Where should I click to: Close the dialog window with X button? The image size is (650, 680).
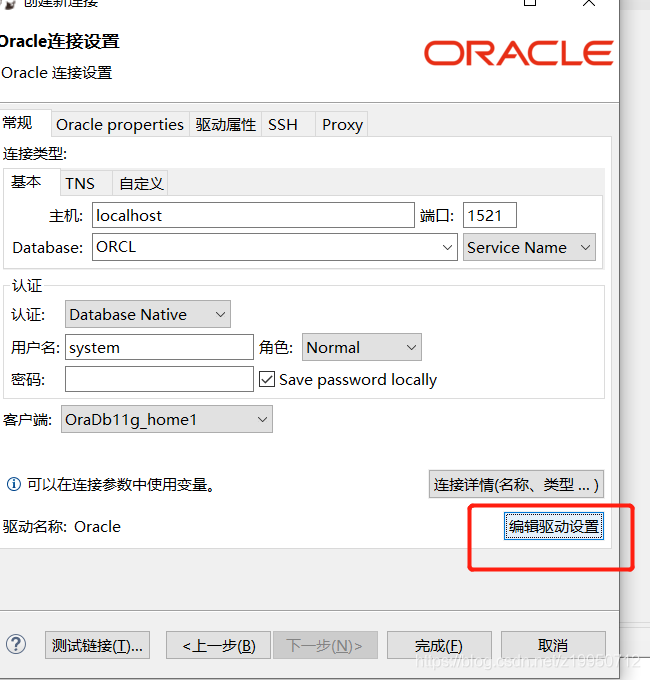click(589, 3)
